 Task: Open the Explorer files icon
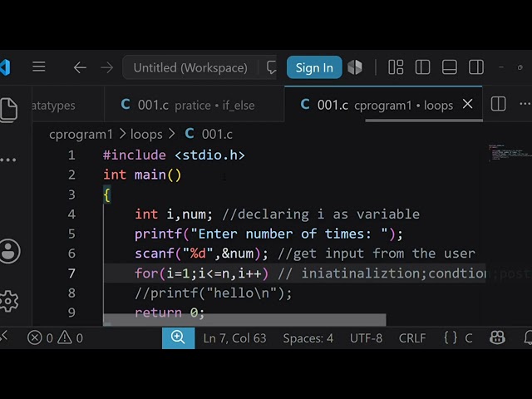(9, 111)
